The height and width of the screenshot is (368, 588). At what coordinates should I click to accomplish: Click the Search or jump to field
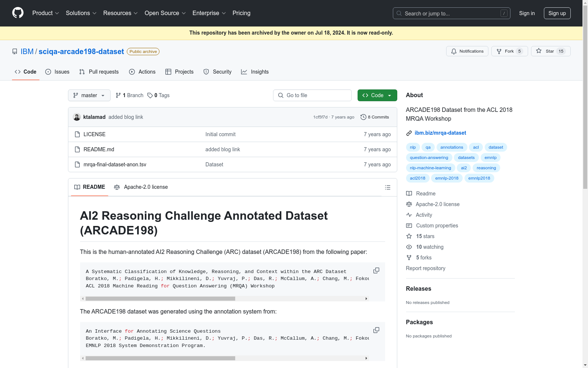tap(452, 13)
